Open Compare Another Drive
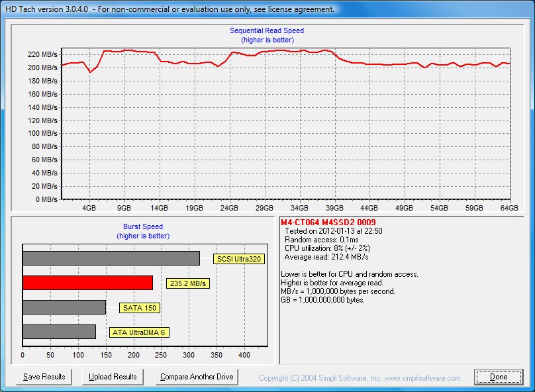The width and height of the screenshot is (535, 392). 197,377
